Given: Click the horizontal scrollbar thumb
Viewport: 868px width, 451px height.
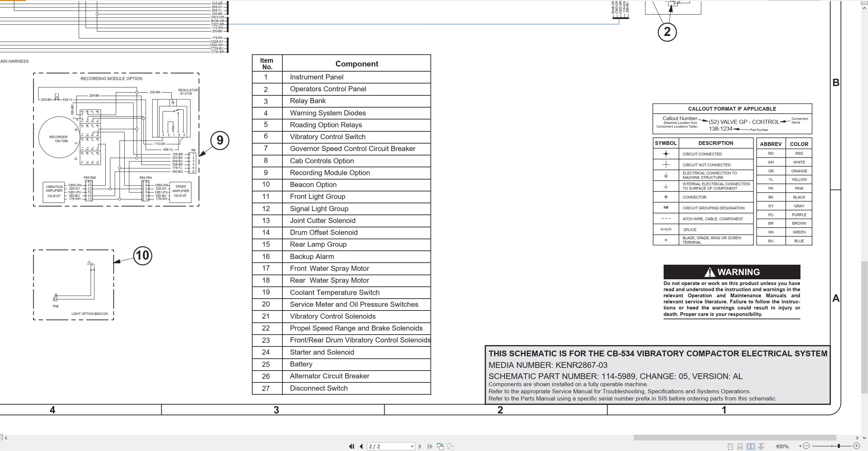Looking at the screenshot, I should 735,438.
